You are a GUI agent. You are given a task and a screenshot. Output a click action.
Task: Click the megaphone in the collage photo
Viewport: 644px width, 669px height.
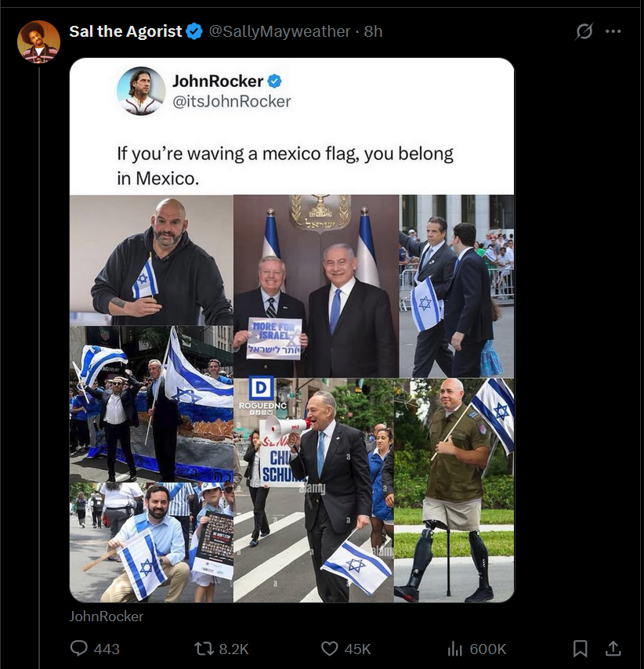tap(280, 427)
